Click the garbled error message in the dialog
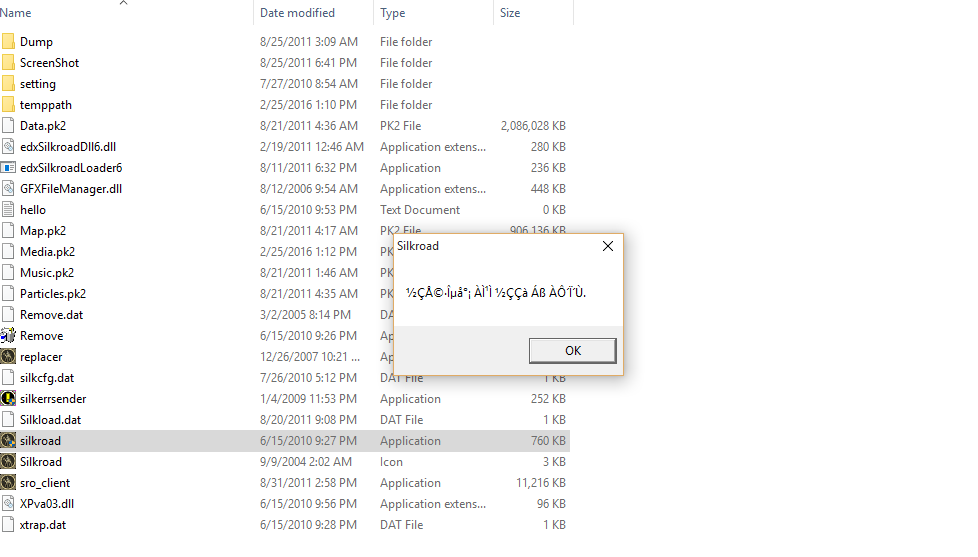 coord(496,293)
